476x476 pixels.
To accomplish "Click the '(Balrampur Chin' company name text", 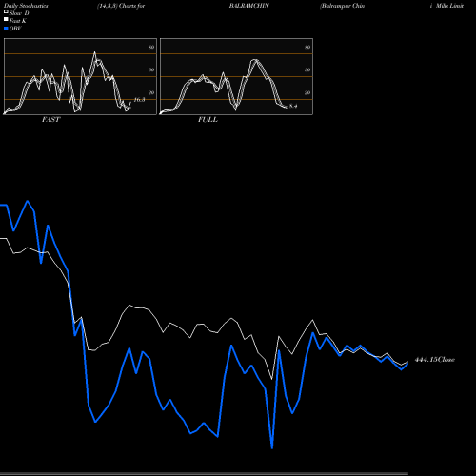I will coord(342,6).
